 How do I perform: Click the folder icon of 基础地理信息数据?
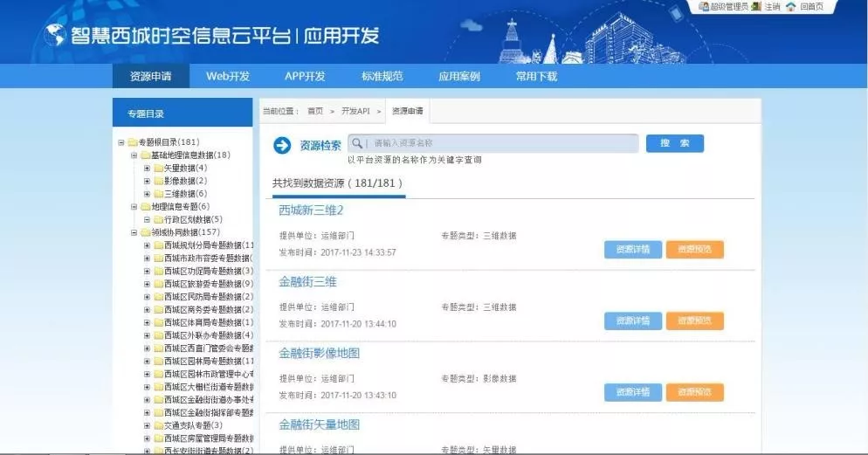(146, 155)
